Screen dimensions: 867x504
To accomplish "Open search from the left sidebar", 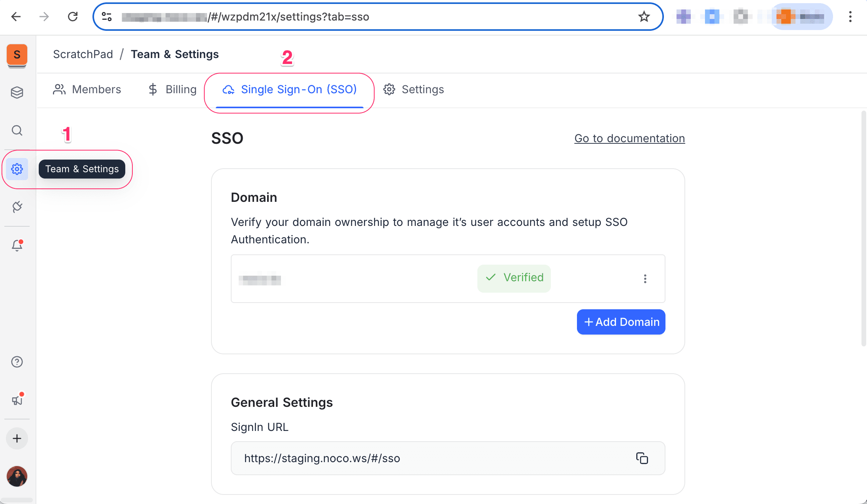I will coord(17,130).
